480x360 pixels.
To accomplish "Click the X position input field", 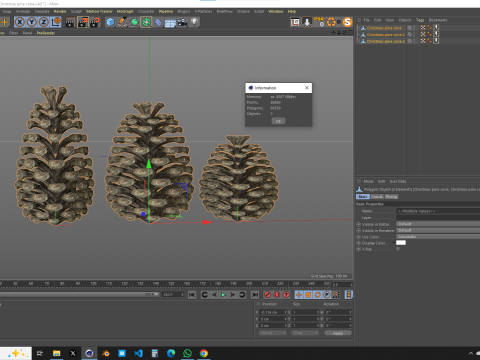I will (273, 312).
